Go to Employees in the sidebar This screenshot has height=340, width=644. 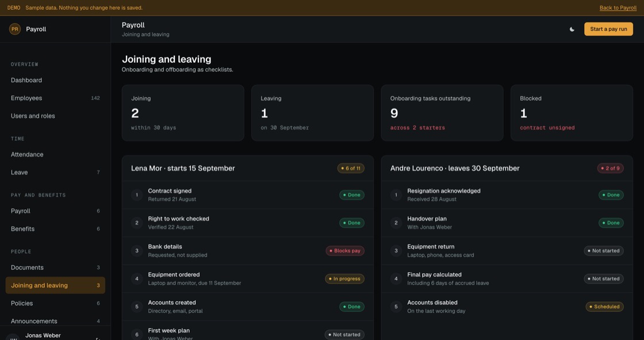click(55, 98)
